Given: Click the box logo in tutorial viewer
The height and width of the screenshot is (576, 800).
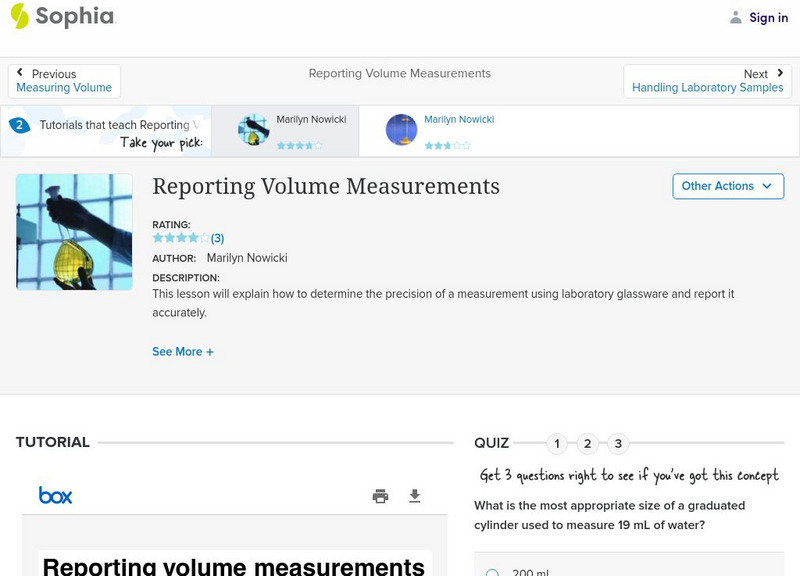Looking at the screenshot, I should coord(55,495).
